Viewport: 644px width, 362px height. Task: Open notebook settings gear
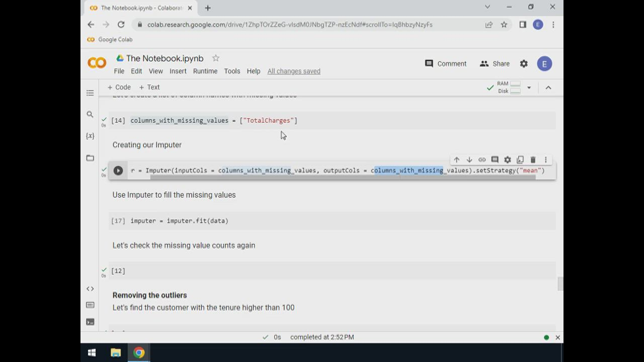pos(524,64)
